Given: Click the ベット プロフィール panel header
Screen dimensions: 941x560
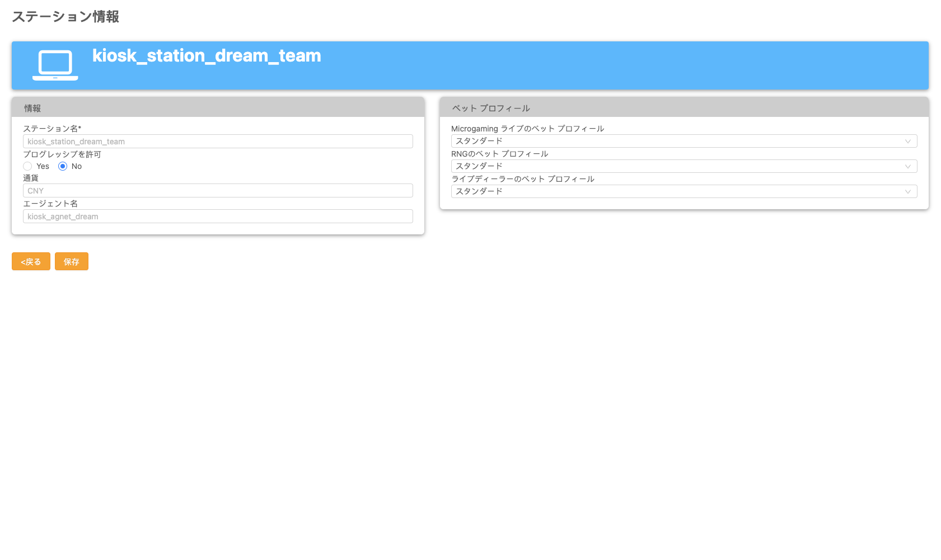Looking at the screenshot, I should point(683,108).
